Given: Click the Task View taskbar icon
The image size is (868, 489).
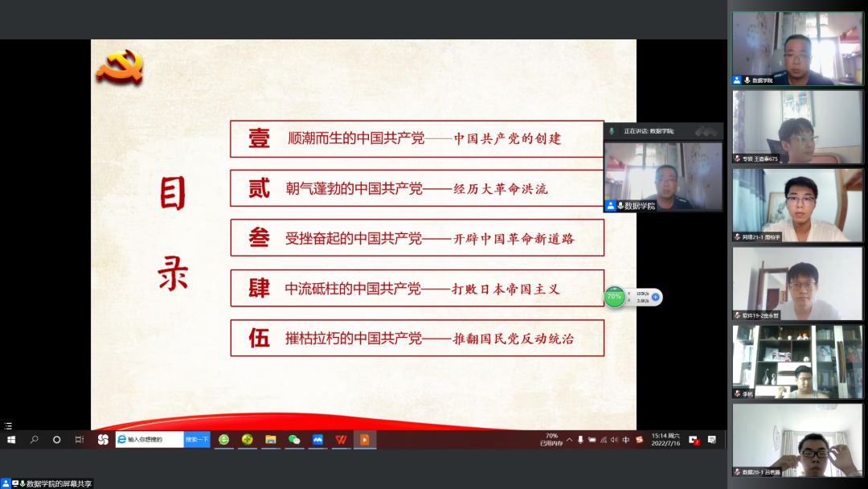Looking at the screenshot, I should click(80, 440).
